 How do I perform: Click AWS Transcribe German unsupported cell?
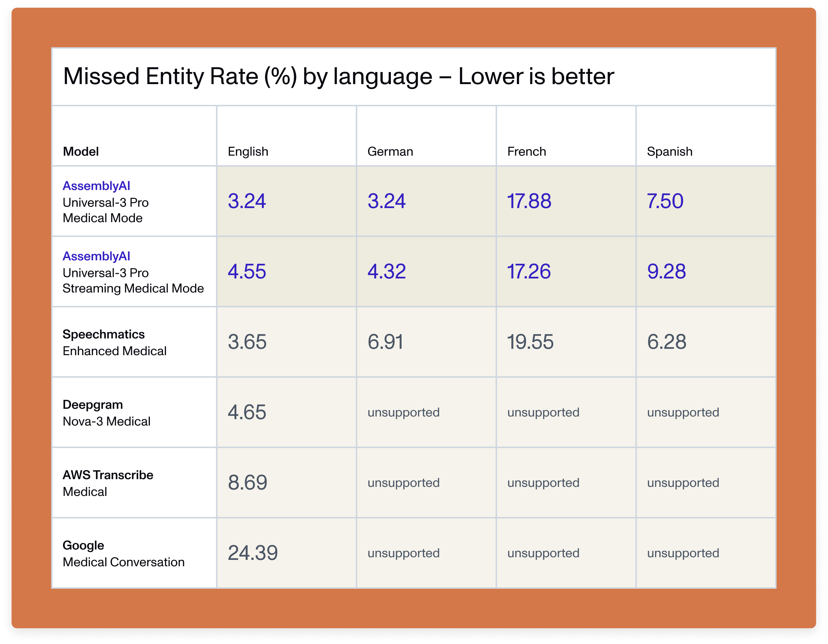click(403, 483)
